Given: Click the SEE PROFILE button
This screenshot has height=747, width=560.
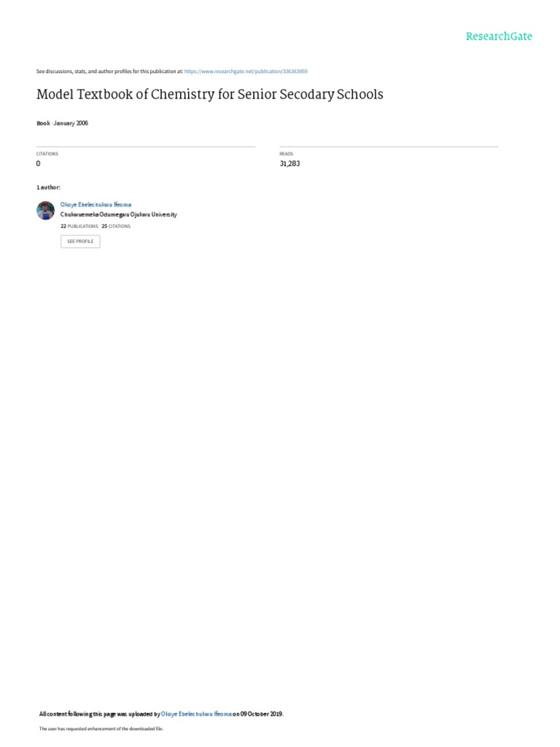Looking at the screenshot, I should tap(80, 241).
